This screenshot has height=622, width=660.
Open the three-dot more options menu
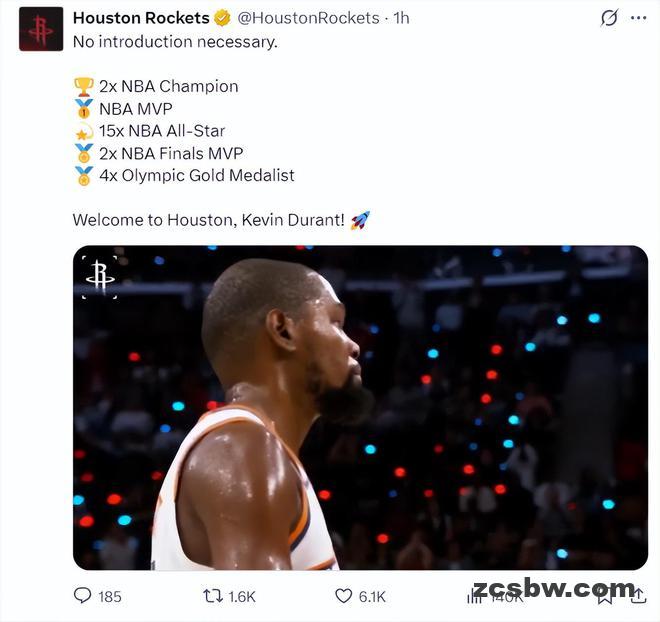click(x=639, y=18)
